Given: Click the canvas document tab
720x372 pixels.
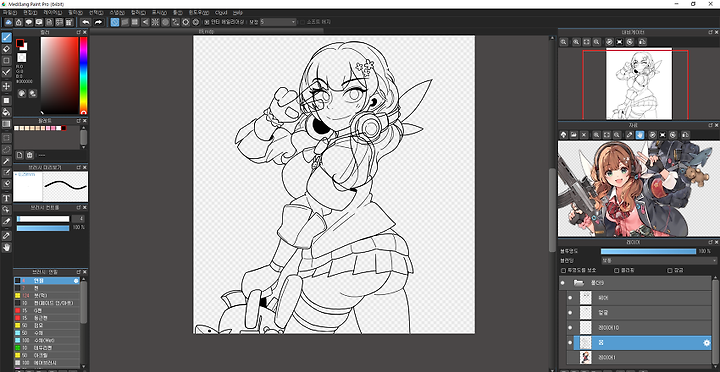Looking at the screenshot, I should click(x=207, y=31).
